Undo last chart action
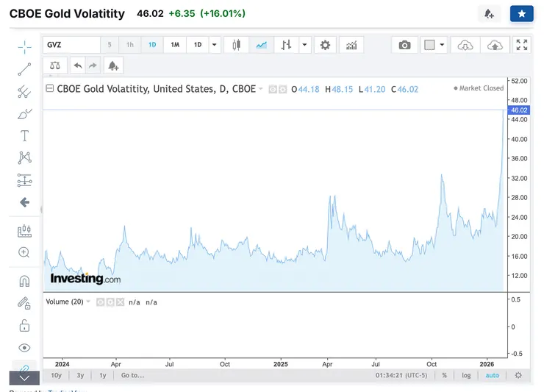The image size is (544, 392). click(78, 65)
